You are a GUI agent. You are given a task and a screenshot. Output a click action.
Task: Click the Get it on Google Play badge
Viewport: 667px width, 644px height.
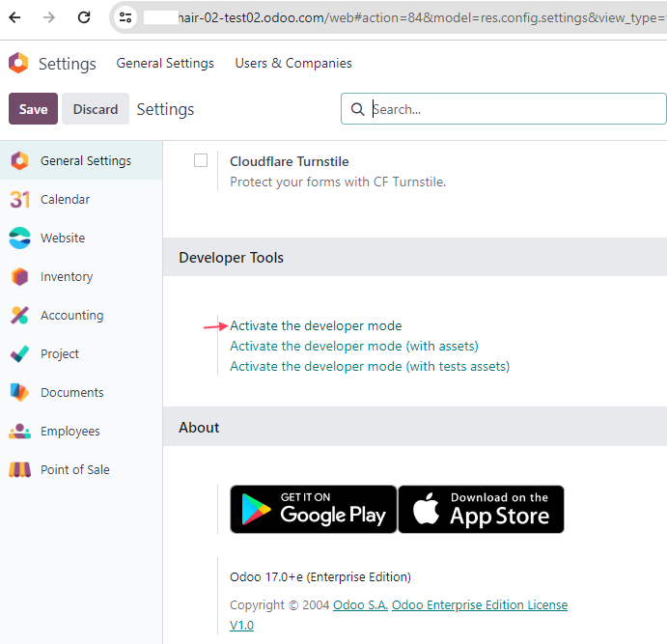pyautogui.click(x=314, y=509)
